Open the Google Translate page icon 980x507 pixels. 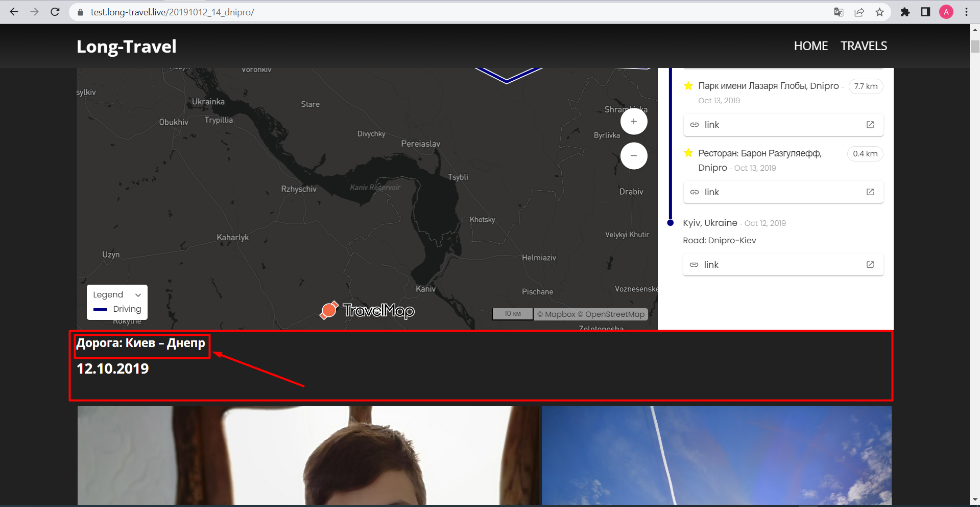pyautogui.click(x=839, y=12)
